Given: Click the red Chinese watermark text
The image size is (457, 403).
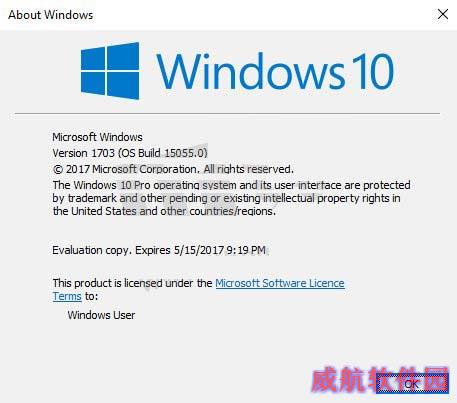Looking at the screenshot, I should (380, 379).
